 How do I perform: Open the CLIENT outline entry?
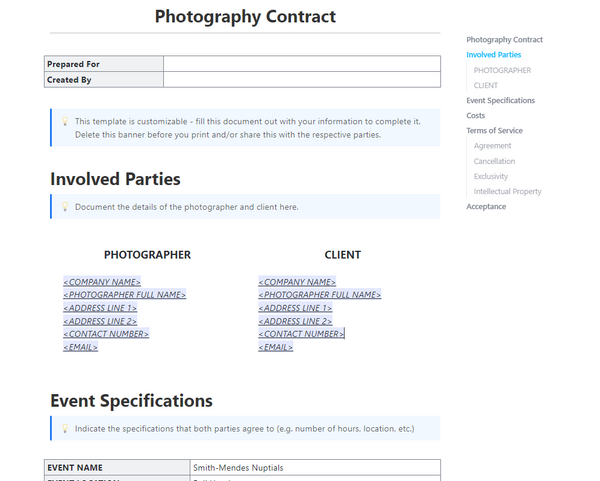(486, 86)
